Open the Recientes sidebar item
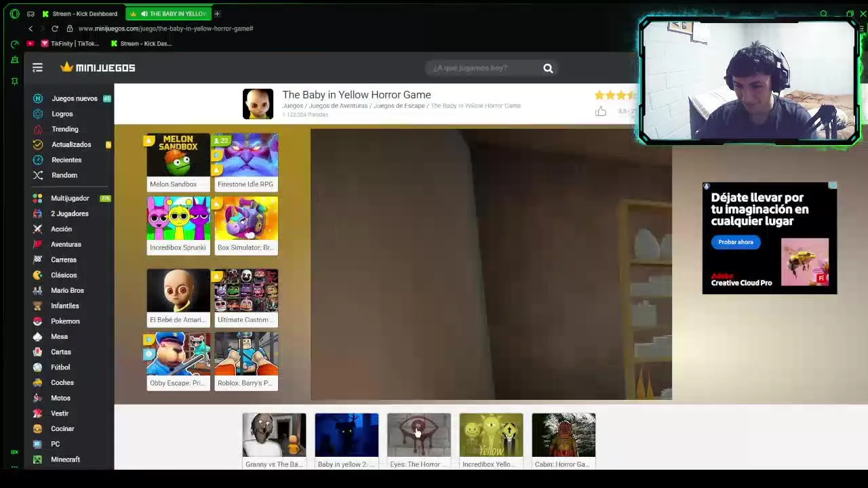The height and width of the screenshot is (488, 868). (x=66, y=160)
